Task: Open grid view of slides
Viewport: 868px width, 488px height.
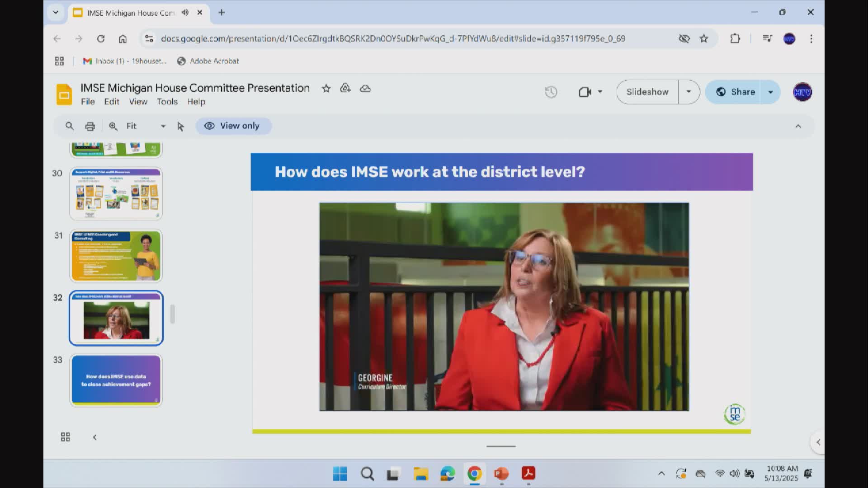Action: pyautogui.click(x=66, y=437)
